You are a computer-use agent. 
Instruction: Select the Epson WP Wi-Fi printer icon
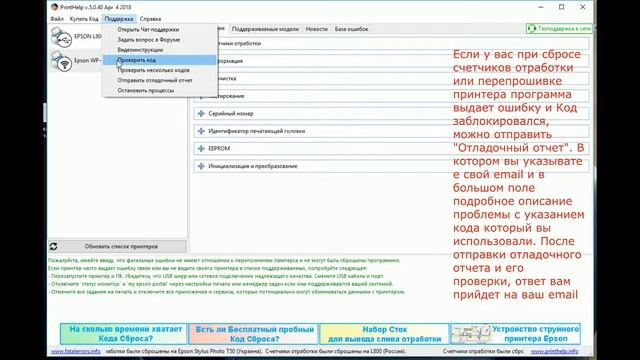click(62, 61)
